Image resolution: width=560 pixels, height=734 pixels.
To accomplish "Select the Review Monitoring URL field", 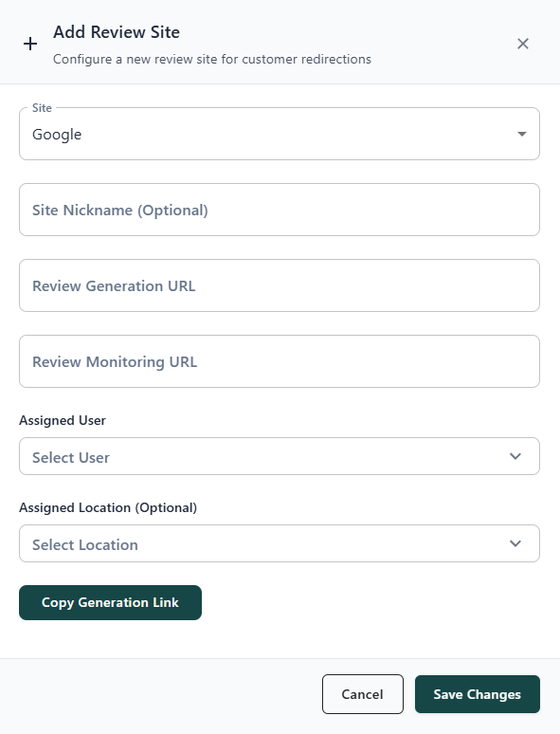I will point(280,361).
